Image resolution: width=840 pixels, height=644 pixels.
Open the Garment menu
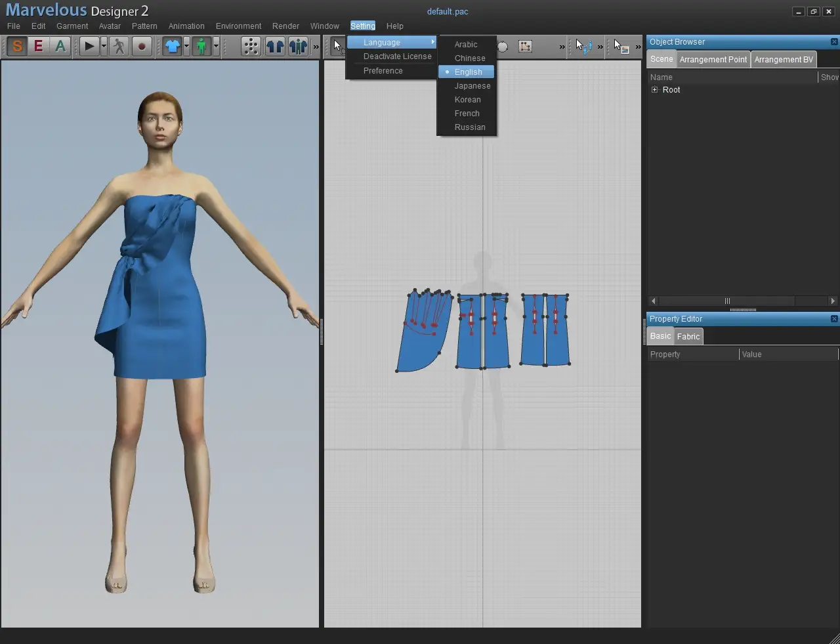point(72,26)
